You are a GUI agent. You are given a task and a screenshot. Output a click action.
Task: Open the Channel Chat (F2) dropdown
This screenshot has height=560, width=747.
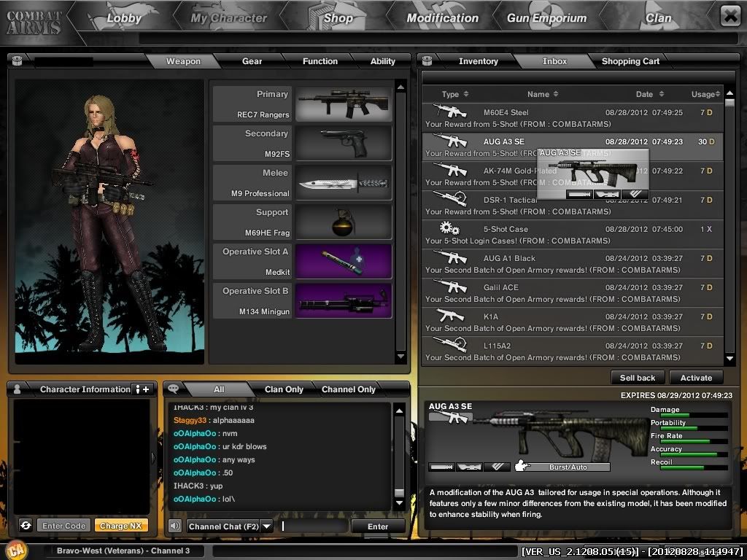[267, 526]
